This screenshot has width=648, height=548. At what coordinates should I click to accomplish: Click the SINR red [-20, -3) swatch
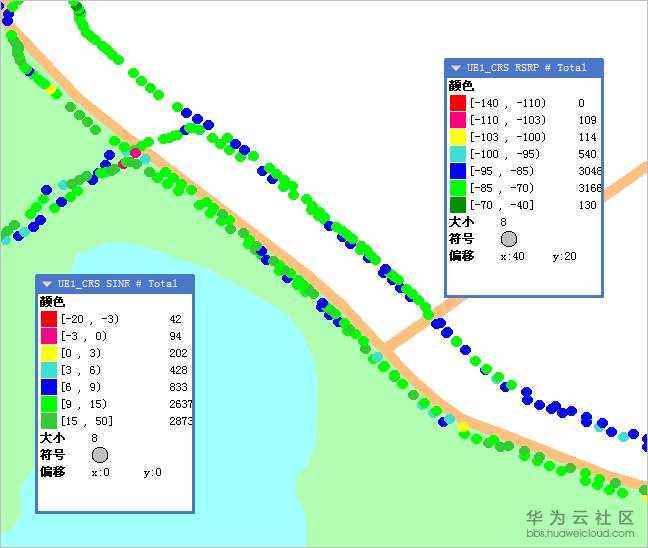(49, 319)
